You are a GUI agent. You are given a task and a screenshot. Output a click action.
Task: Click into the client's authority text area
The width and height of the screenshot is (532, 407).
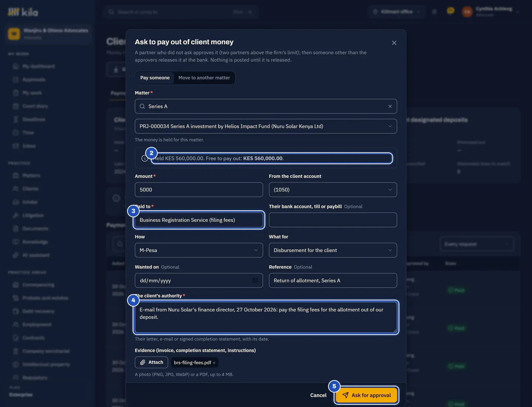(x=266, y=317)
